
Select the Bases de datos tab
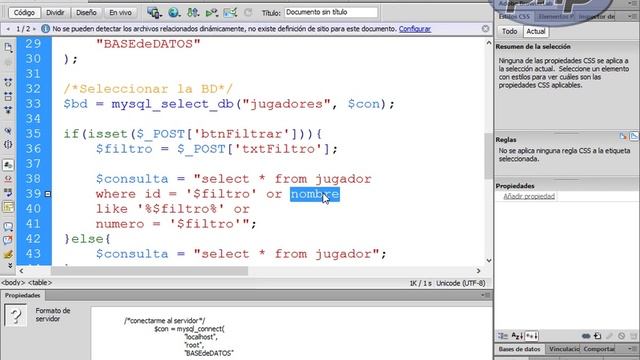click(520, 349)
